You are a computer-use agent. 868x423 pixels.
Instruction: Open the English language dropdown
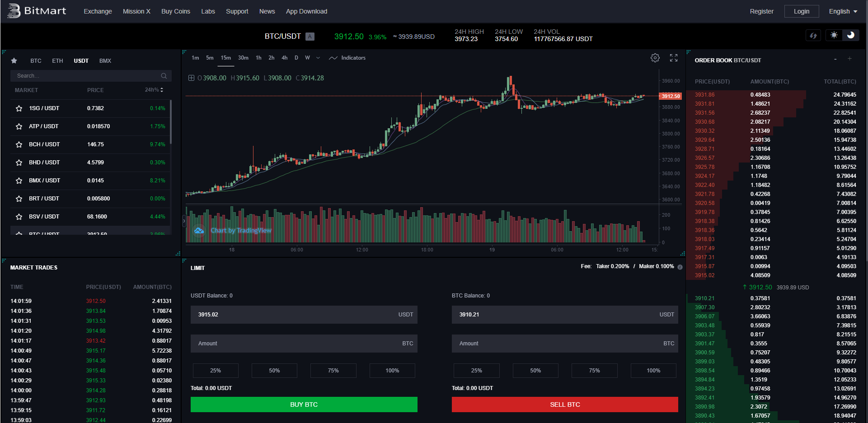pyautogui.click(x=842, y=11)
